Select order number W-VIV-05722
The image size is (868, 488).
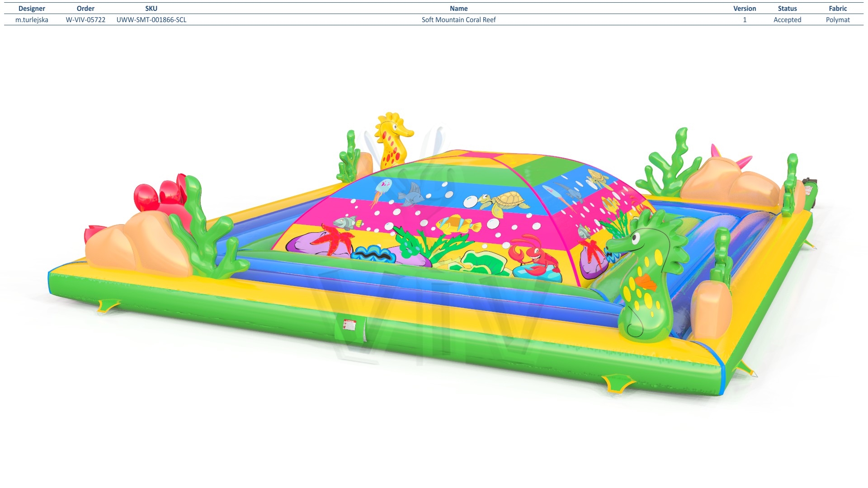(x=85, y=20)
